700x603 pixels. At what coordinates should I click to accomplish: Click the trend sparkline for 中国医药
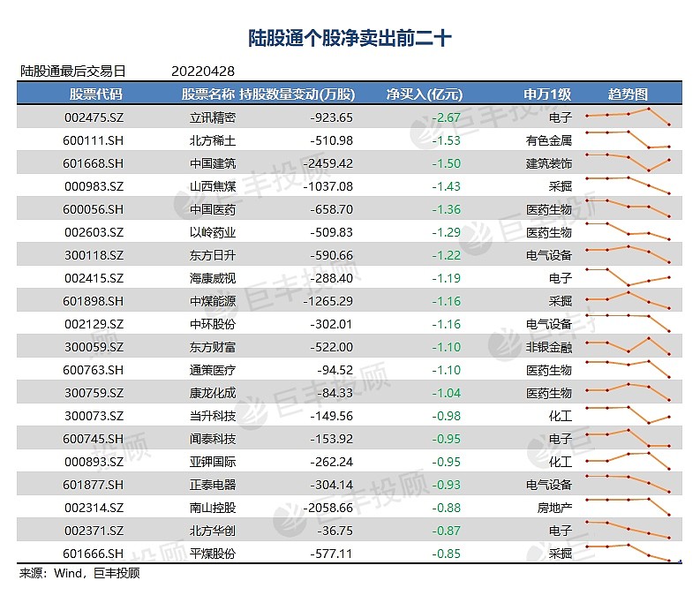click(x=628, y=208)
